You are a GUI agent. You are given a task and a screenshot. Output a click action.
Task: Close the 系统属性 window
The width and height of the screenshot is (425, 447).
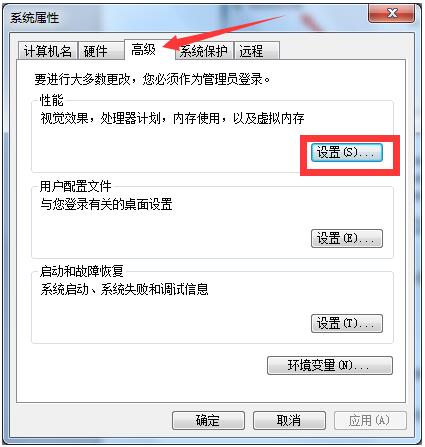[392, 14]
